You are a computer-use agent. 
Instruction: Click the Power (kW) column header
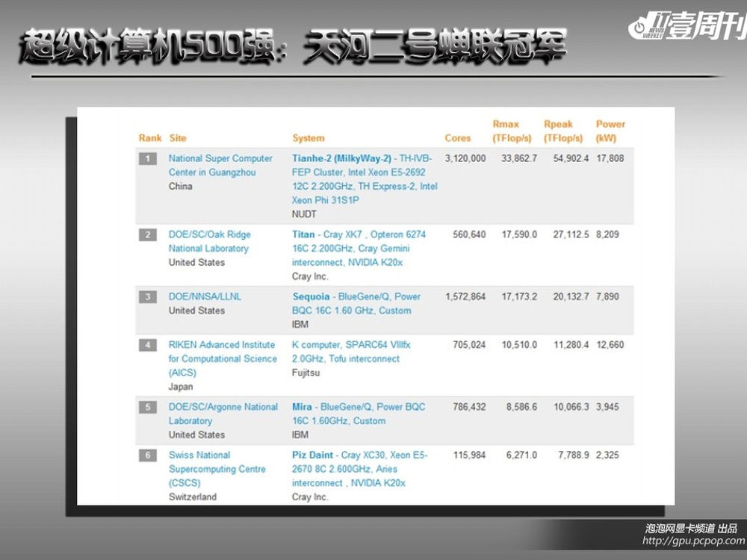click(x=610, y=131)
